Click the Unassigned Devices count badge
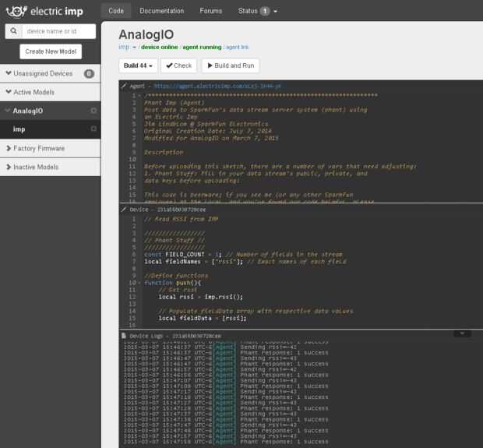483x448 pixels. coord(88,74)
